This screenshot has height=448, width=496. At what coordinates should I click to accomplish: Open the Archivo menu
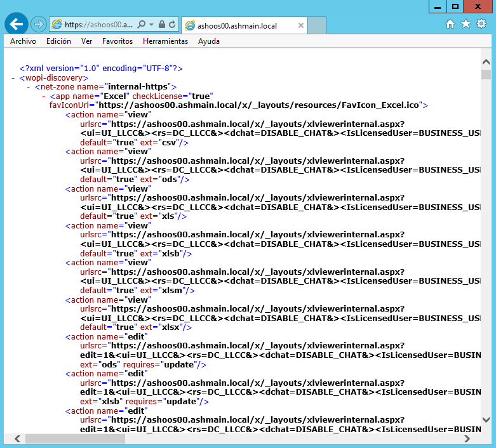tap(23, 41)
